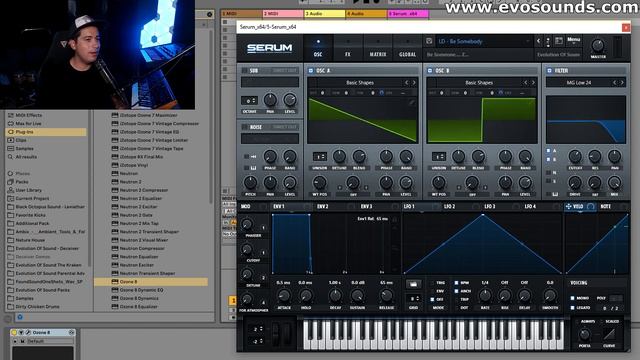Open the LD - Be Somebody preset dropdown
This screenshot has width=640, height=360.
483,41
